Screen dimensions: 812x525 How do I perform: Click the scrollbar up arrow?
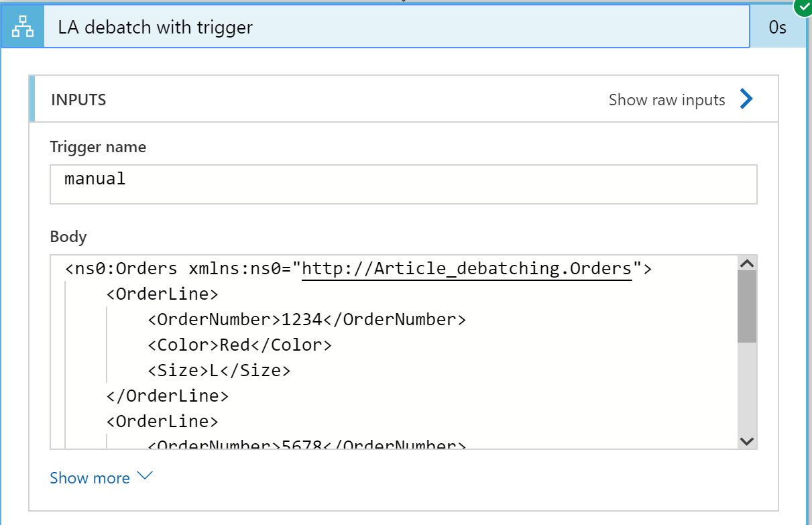[746, 264]
